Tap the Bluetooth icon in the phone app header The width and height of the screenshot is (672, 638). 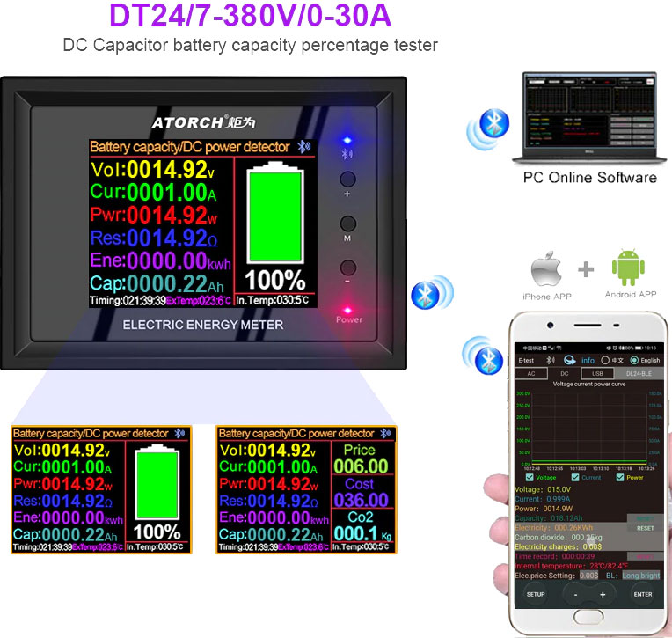point(551,360)
